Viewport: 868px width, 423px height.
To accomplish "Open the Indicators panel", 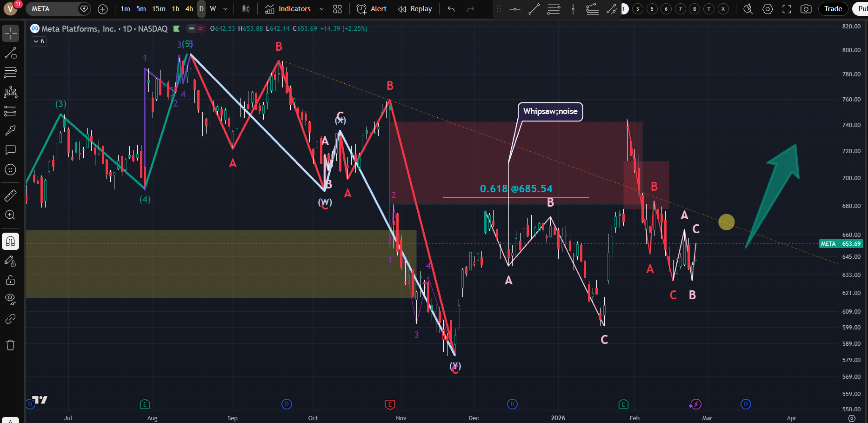I will point(288,9).
